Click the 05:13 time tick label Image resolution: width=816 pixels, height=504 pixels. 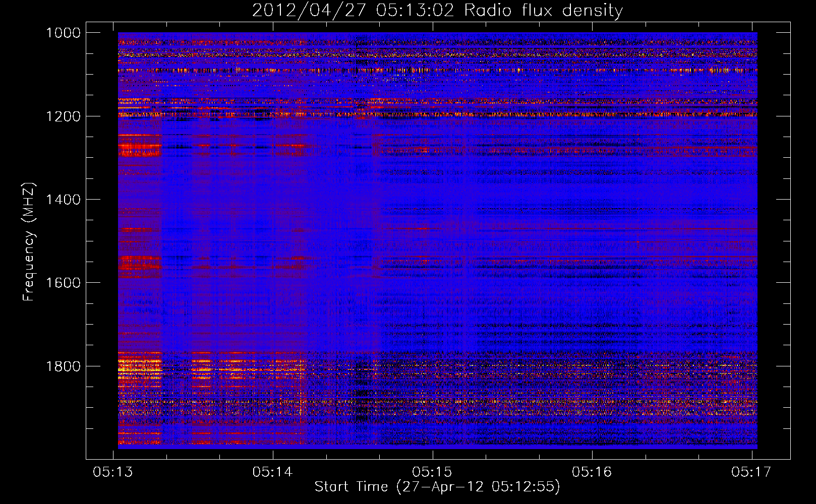pos(113,472)
